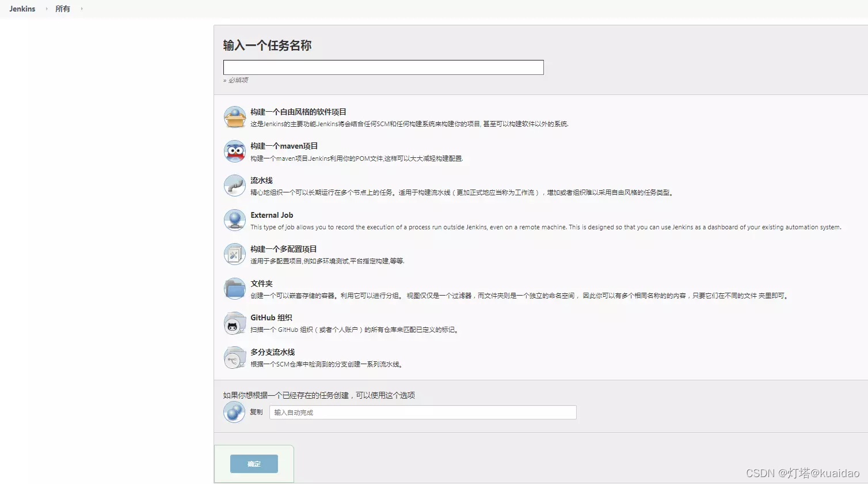Click the 输入一个任务名称 heading
This screenshot has width=868, height=484.
267,46
